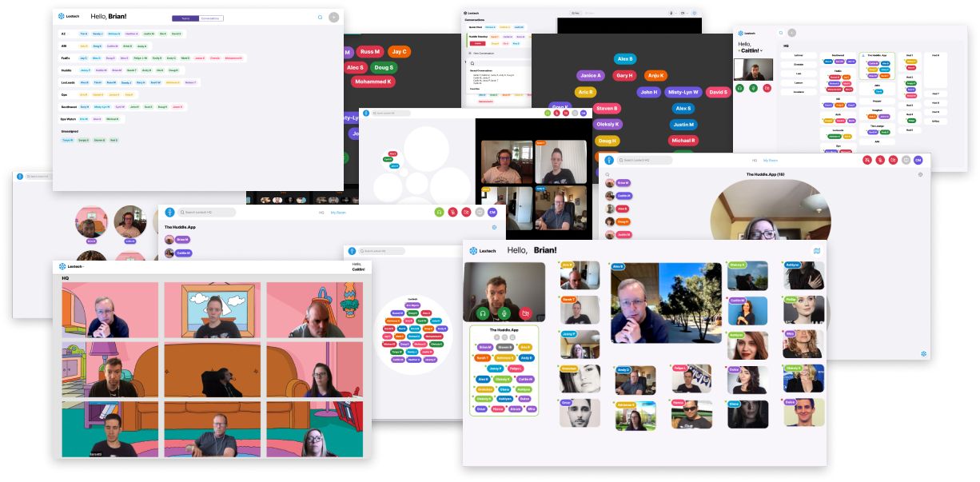Click the Justin M bubble in the dark window
980x482 pixels.
(x=683, y=125)
